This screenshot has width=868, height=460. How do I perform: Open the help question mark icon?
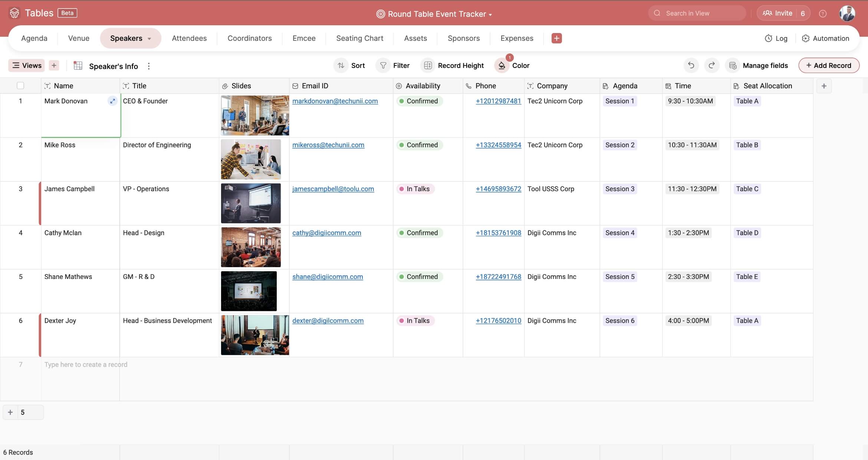[x=823, y=13]
